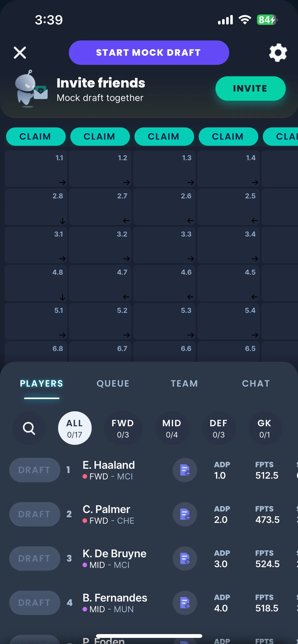Screen dimensions: 298x644
Task: Add C. Palmer to queue icon
Action: 185,514
